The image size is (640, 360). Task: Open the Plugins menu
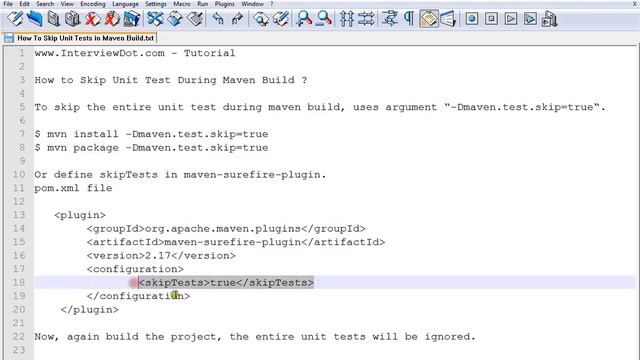point(224,4)
